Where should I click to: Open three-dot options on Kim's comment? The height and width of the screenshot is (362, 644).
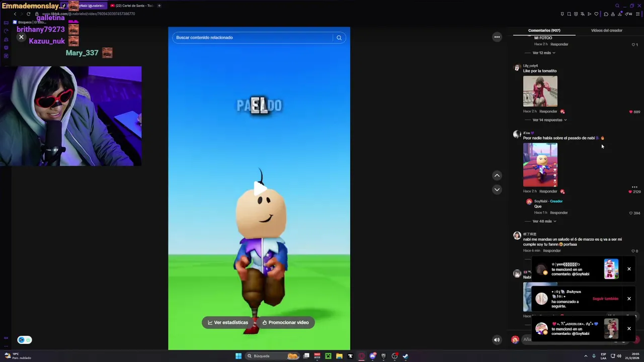[x=634, y=187]
